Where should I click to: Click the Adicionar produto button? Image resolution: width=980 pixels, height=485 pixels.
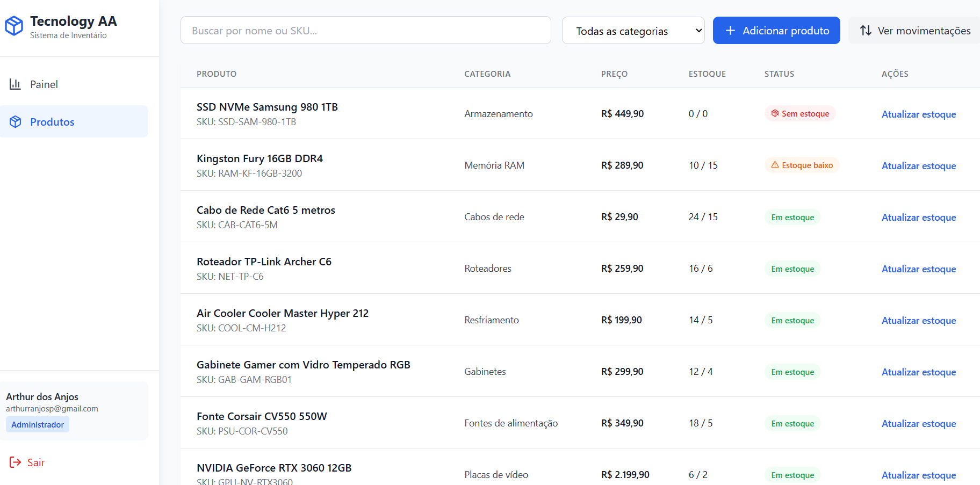point(776,31)
